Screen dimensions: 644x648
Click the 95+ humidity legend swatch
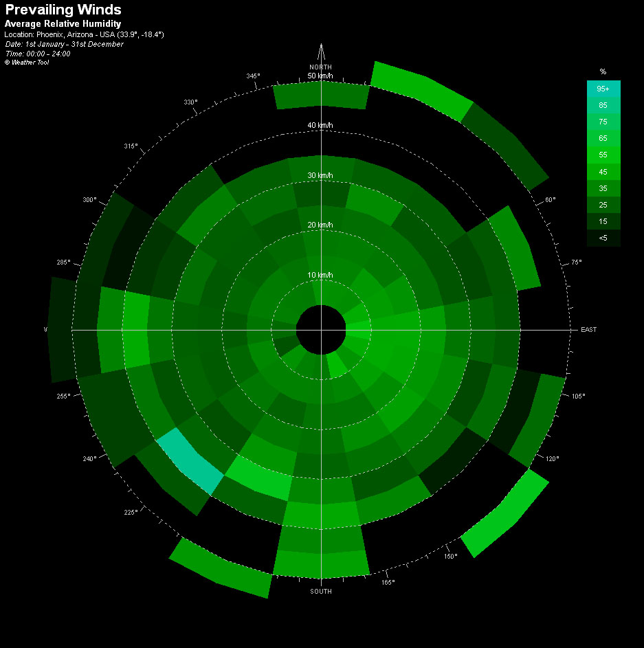pos(603,89)
